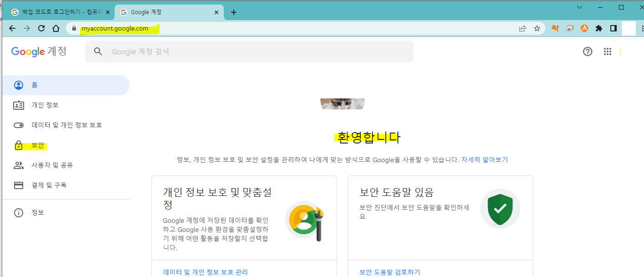
Task: Bookmark this page with the star
Action: (537, 28)
